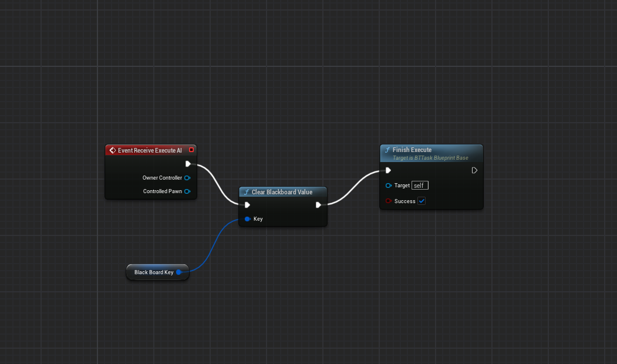
Task: Click the event icon on Event Receive Execute AI
Action: point(112,150)
